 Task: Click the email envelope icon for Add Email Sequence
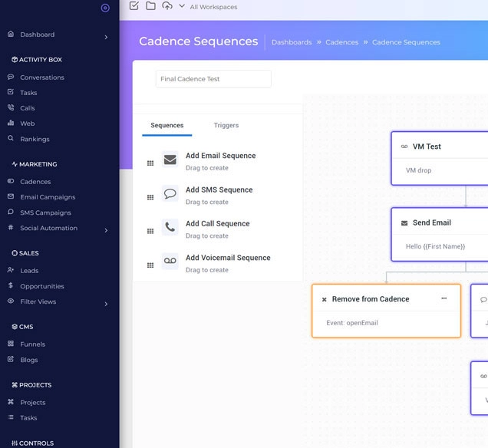click(170, 160)
